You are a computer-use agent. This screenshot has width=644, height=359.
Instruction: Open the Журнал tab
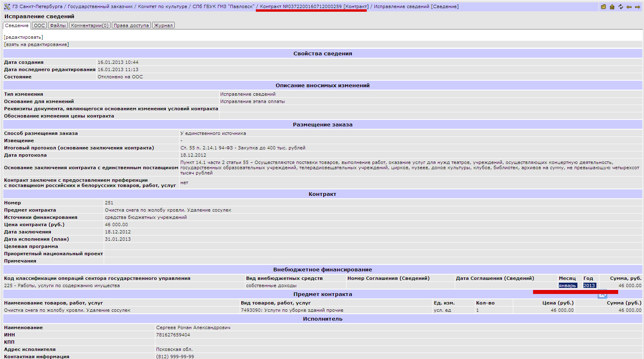pos(163,25)
